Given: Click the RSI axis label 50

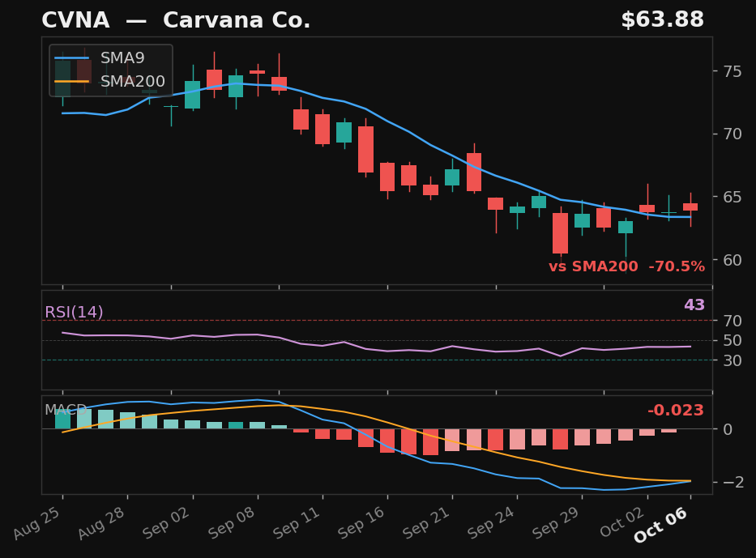Looking at the screenshot, I should click(733, 341).
